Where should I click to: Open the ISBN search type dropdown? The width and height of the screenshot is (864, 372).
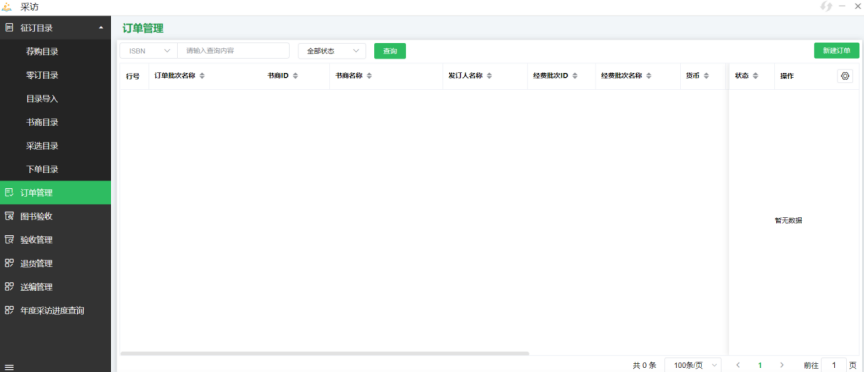click(x=149, y=51)
